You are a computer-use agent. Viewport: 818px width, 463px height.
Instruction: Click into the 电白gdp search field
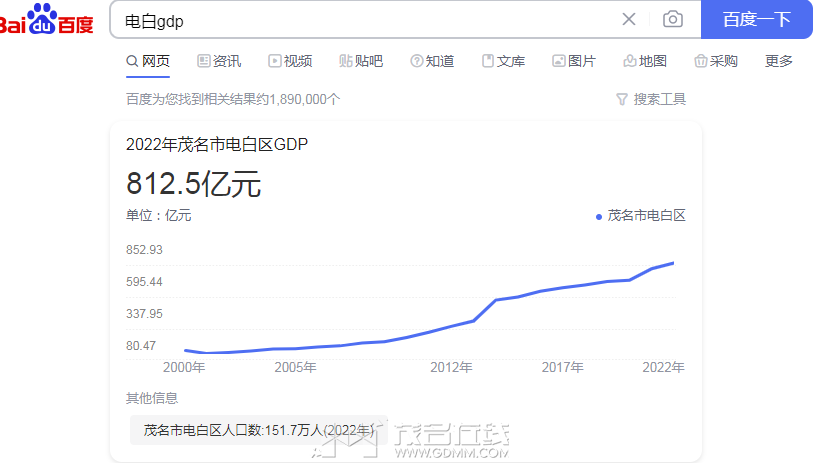[x=365, y=21]
